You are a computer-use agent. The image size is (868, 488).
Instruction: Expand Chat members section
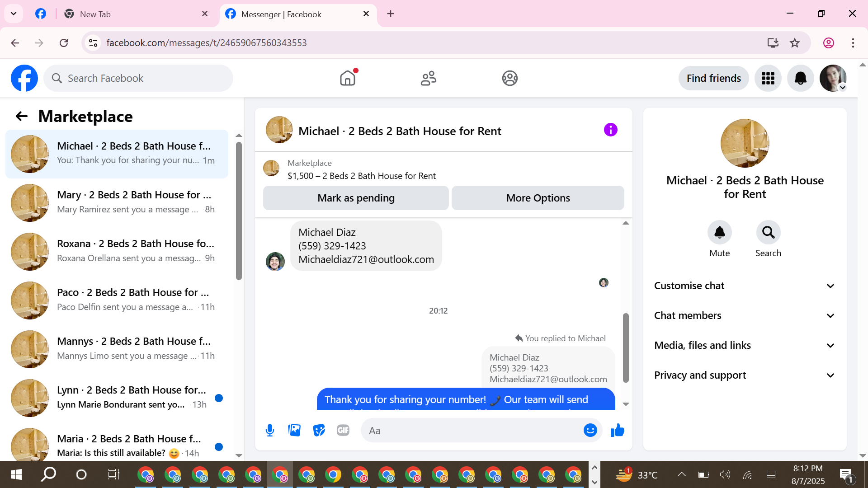point(745,316)
